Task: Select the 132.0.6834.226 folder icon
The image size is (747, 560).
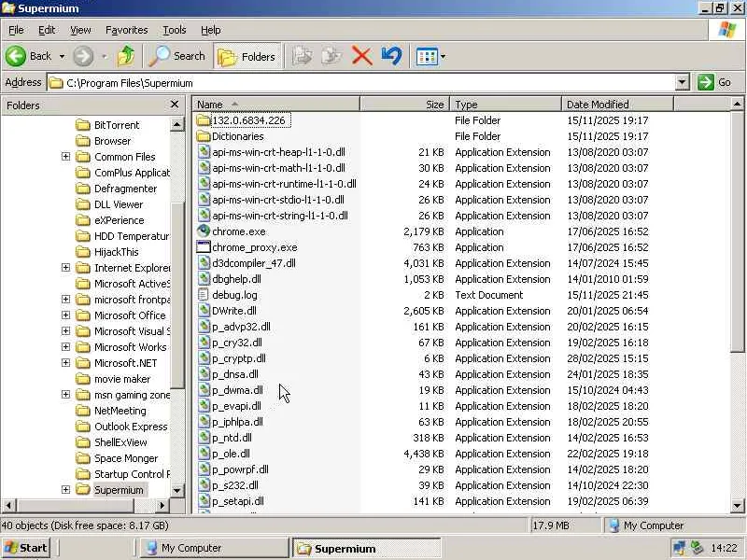Action: pos(204,120)
